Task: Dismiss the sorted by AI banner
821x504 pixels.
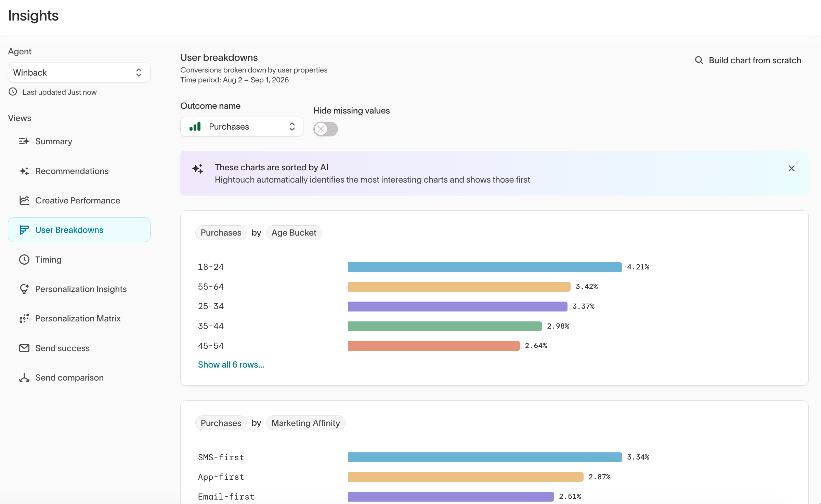Action: pyautogui.click(x=792, y=168)
